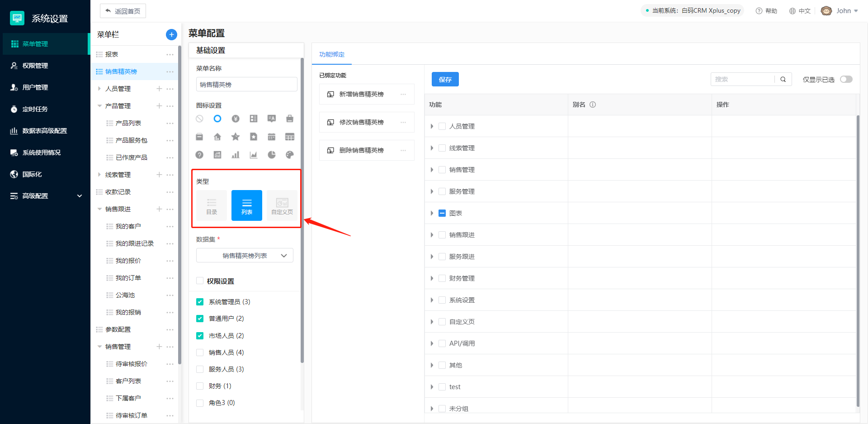Click the blue add menu plus button

click(x=171, y=34)
